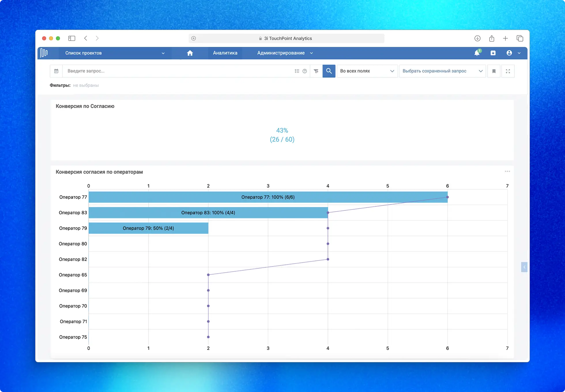The image size is (565, 392).
Task: Open the Выбрать сохраненный запрос dropdown
Action: (x=442, y=71)
